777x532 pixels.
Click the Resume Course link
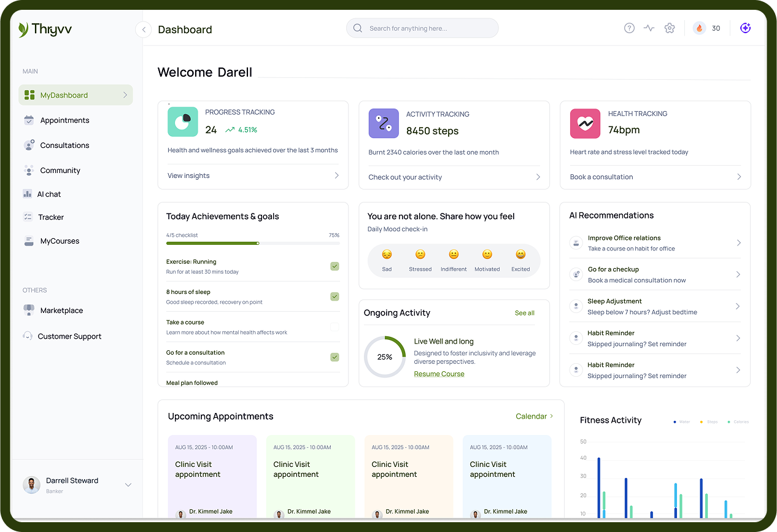click(439, 374)
